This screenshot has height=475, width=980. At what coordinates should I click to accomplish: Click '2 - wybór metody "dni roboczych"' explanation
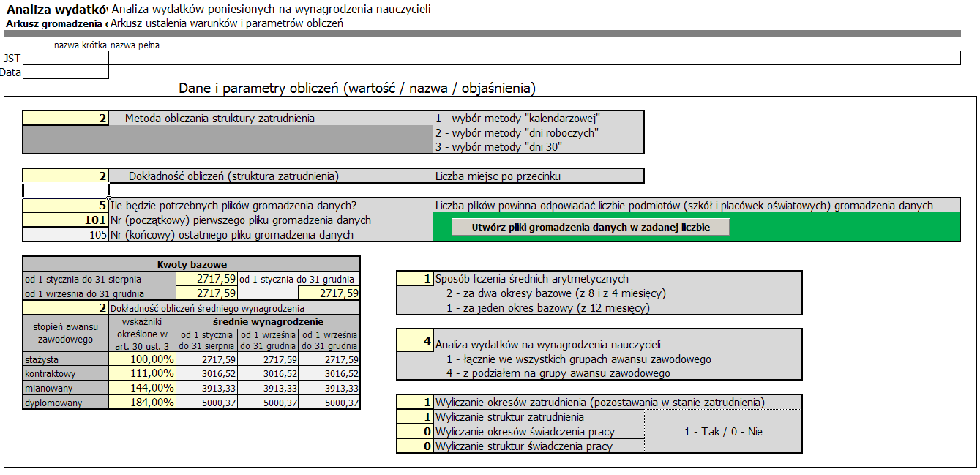(x=517, y=132)
